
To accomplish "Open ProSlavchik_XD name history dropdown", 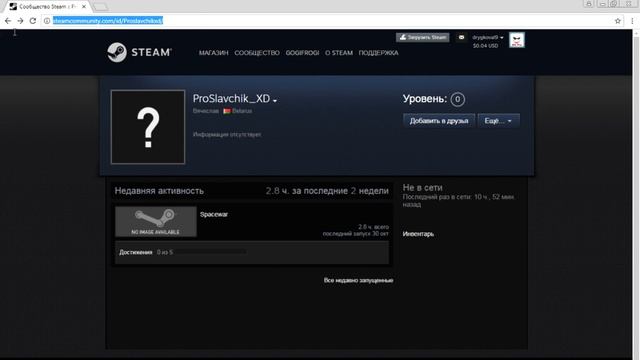I will click(x=276, y=100).
